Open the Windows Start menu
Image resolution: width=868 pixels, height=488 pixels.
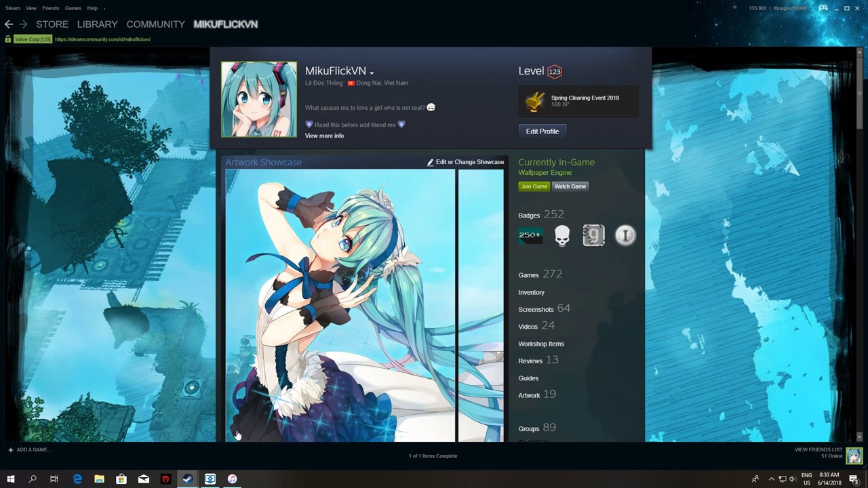[x=10, y=479]
